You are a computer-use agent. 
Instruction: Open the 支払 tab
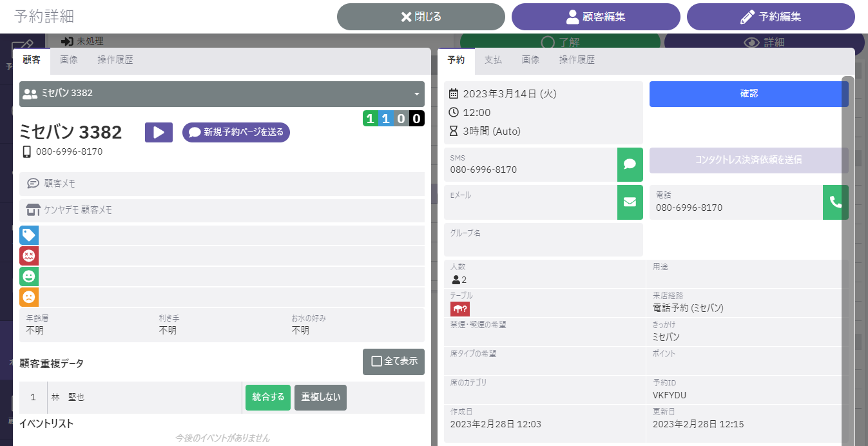coord(493,60)
